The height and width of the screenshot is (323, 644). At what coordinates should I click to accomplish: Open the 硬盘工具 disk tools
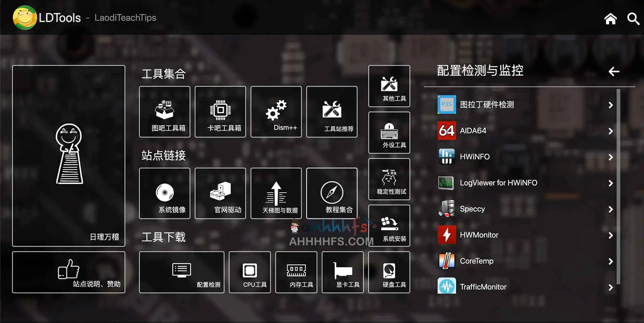coord(389,272)
